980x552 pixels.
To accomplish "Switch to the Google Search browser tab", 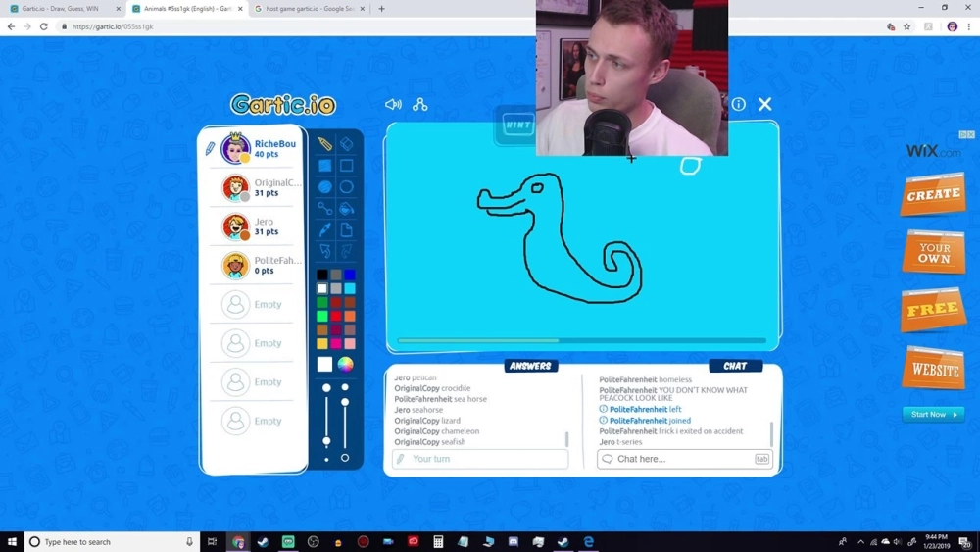I will point(309,9).
